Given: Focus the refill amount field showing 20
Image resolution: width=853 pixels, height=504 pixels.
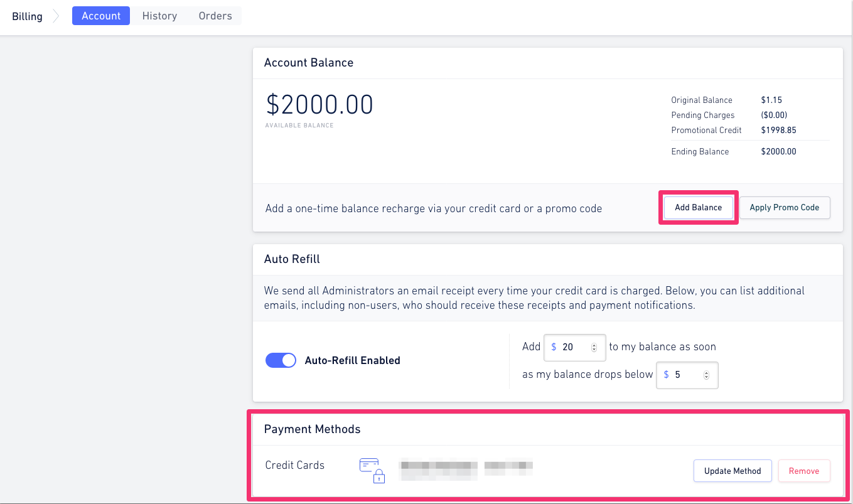Looking at the screenshot, I should click(574, 347).
